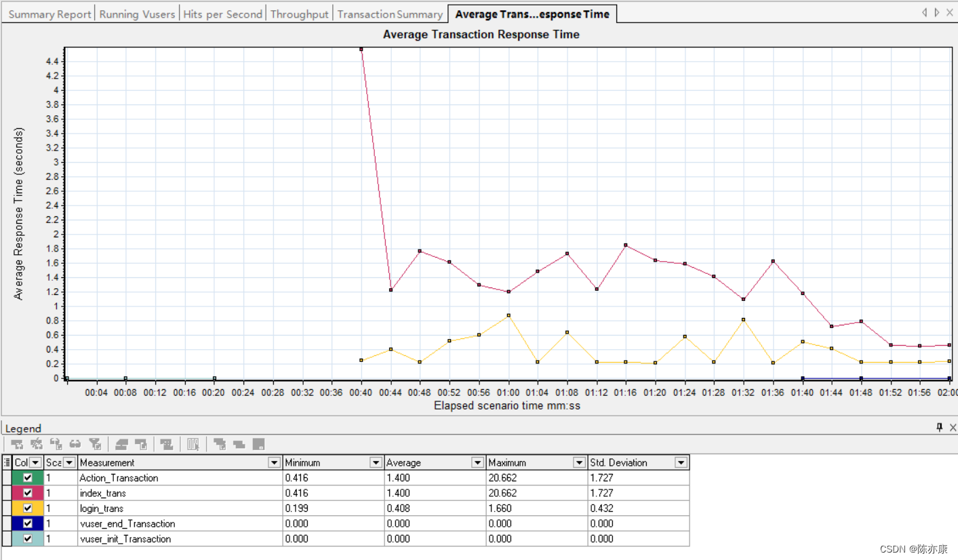
Task: Click the index_trans data point at 01:16
Action: pos(626,245)
